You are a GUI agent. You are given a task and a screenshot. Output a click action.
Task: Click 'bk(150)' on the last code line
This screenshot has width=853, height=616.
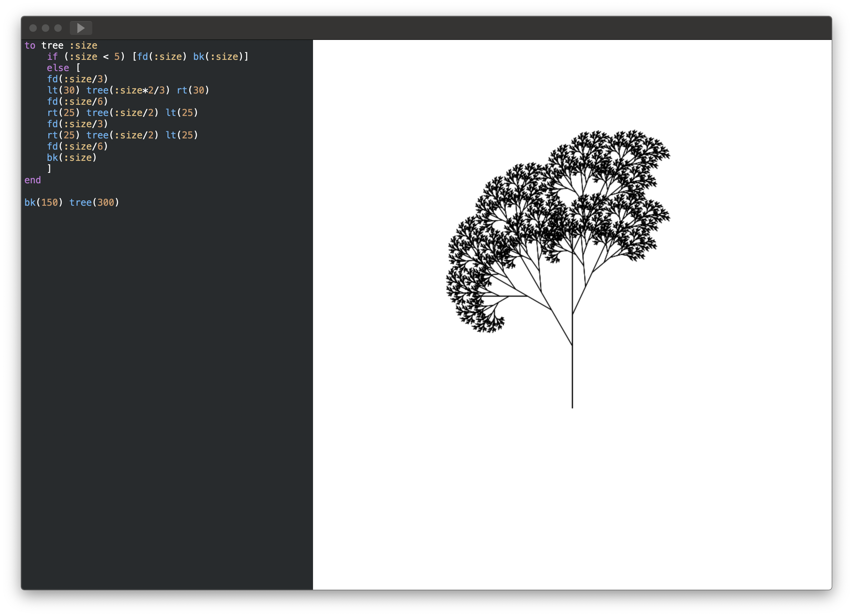pos(43,203)
